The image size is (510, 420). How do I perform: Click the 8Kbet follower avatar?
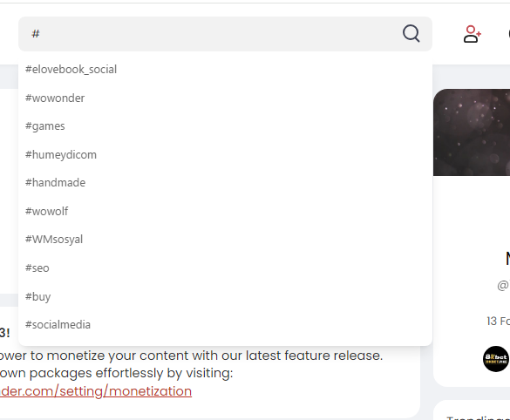pyautogui.click(x=496, y=359)
